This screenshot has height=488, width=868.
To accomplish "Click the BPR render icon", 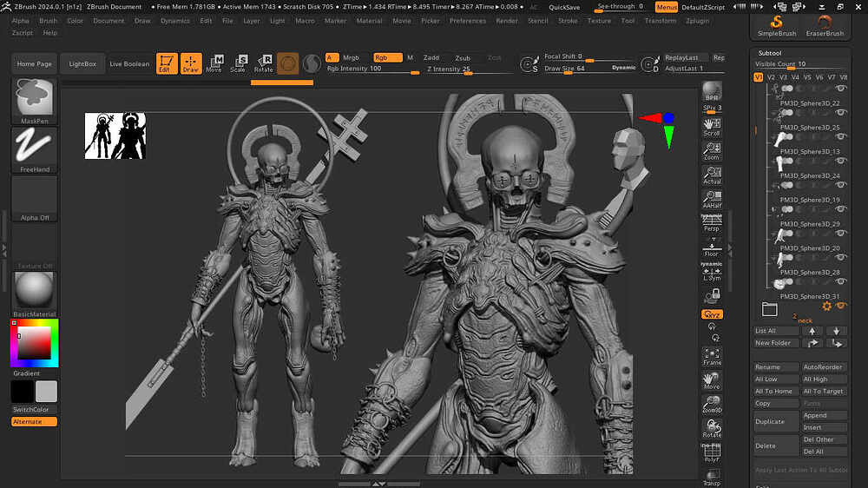I will click(712, 91).
